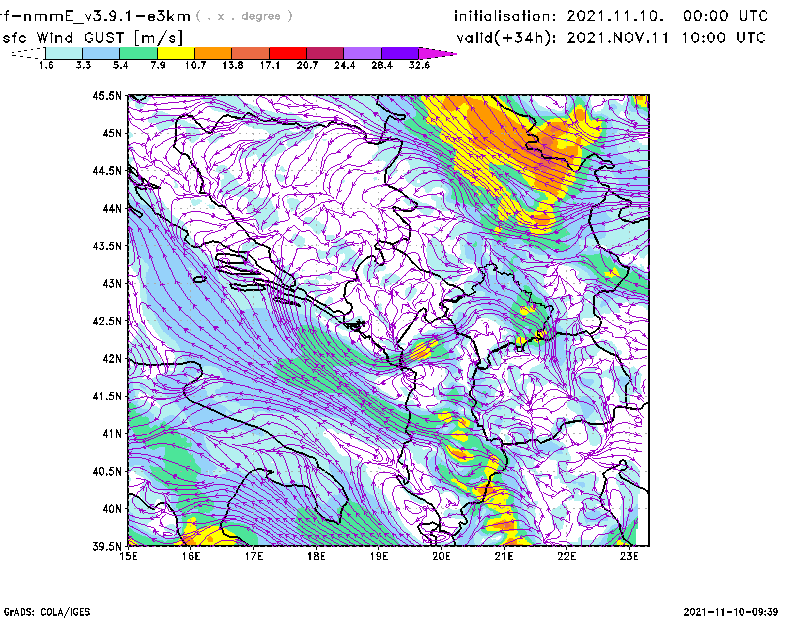This screenshot has width=800, height=618.
Task: Click the light blue 3.3–5.4 legend swatch
Action: click(x=101, y=53)
